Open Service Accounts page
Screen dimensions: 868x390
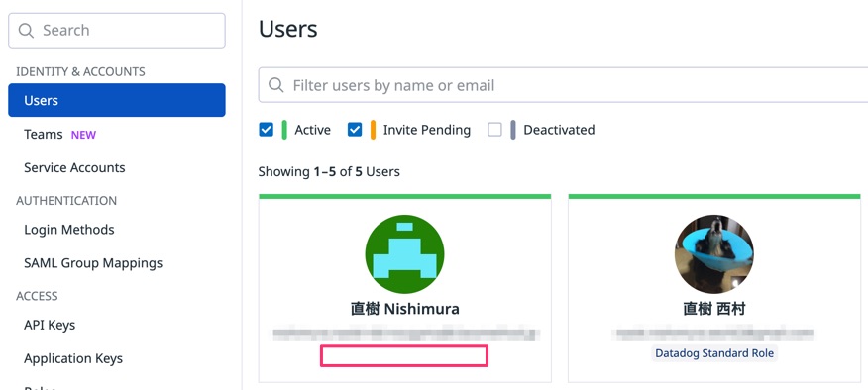point(74,167)
